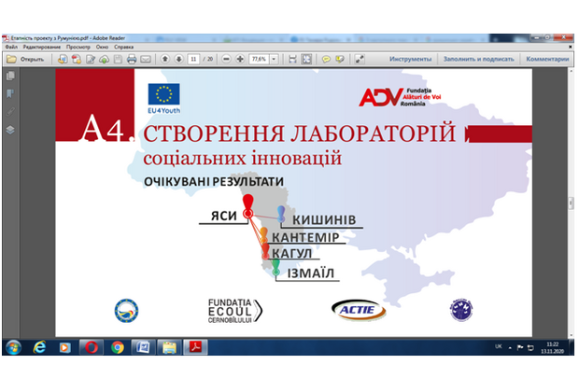Viewport: 579px width, 392px height.
Task: Show layers panel in sidebar
Action: (10, 130)
